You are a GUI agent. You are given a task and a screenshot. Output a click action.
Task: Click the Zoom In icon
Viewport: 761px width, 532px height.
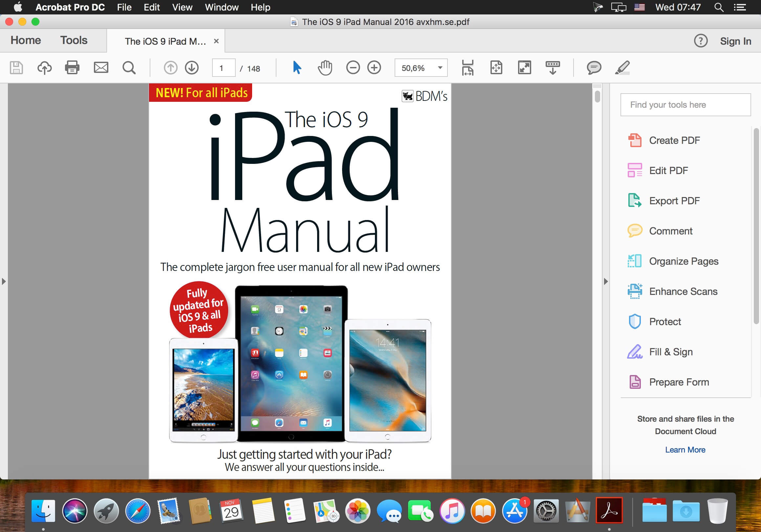coord(374,68)
